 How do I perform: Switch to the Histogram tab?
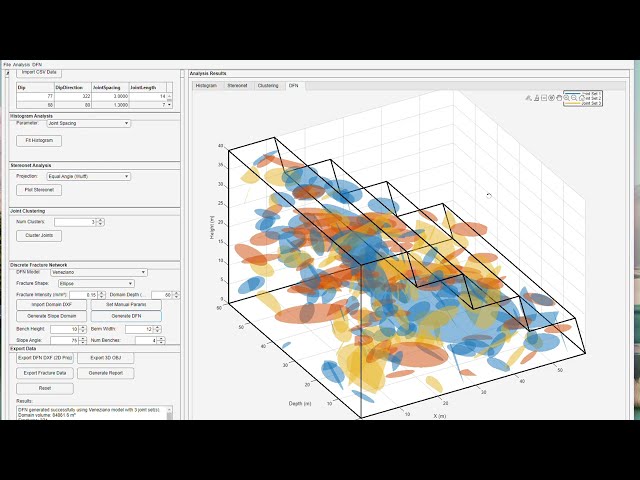(x=206, y=86)
